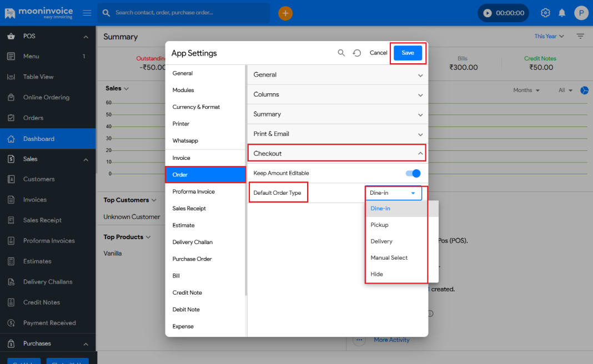
Task: Click the filter icon next to This Year
Action: click(580, 36)
